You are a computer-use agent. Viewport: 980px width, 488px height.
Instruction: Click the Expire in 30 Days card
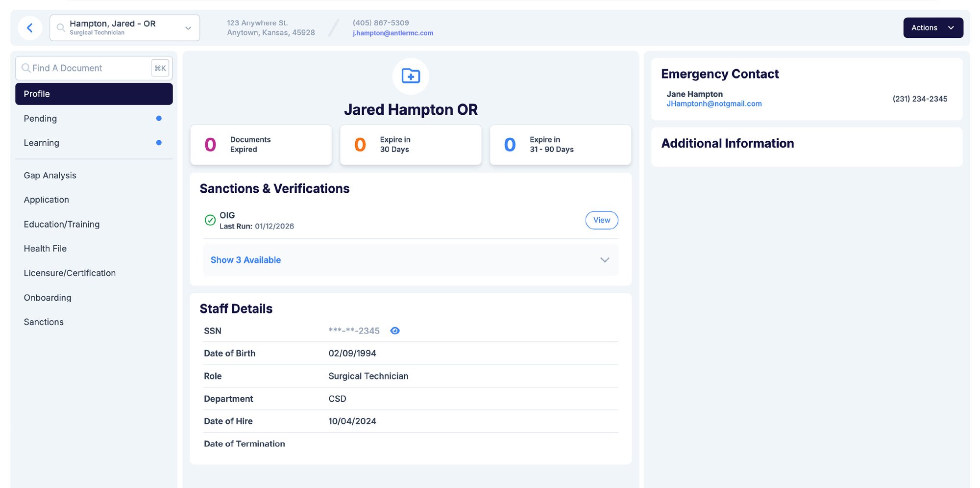[411, 145]
